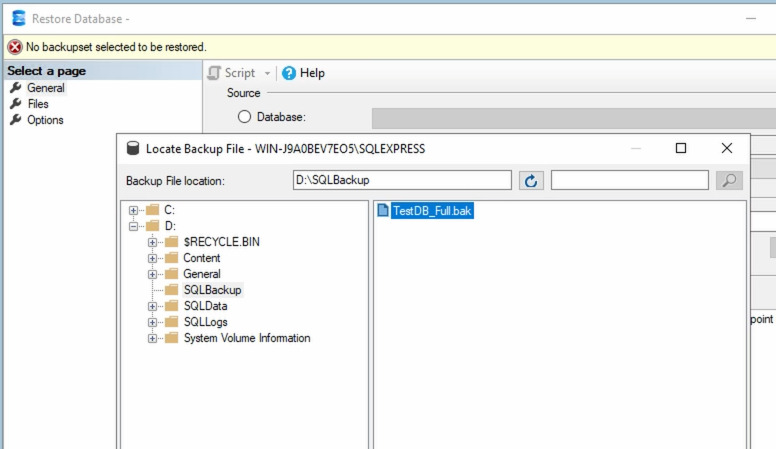Select the C: drive in tree
Image resolution: width=776 pixels, height=449 pixels.
pos(169,210)
